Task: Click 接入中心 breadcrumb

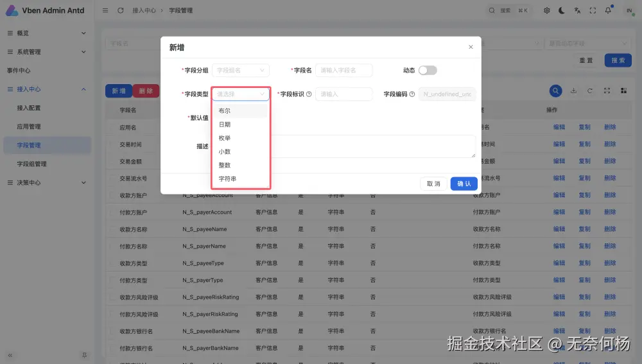Action: [x=144, y=10]
